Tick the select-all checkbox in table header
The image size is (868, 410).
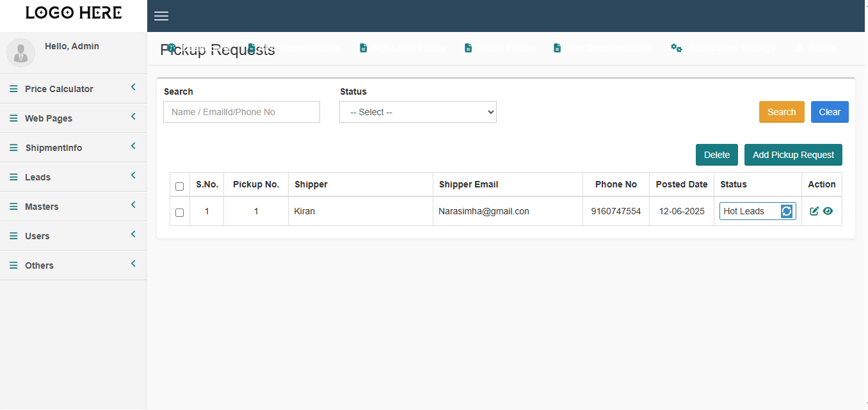click(x=179, y=186)
